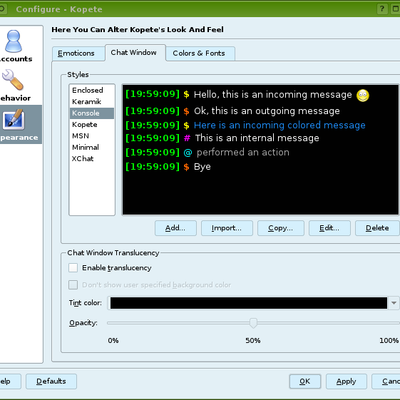Click the 100% opacity label
Viewport: 400px width, 400px height.
point(389,340)
